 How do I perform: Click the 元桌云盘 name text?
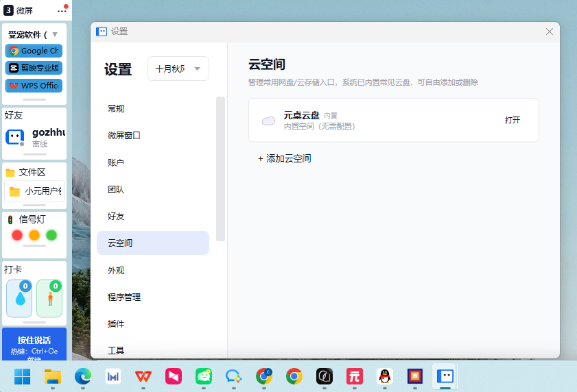click(301, 115)
